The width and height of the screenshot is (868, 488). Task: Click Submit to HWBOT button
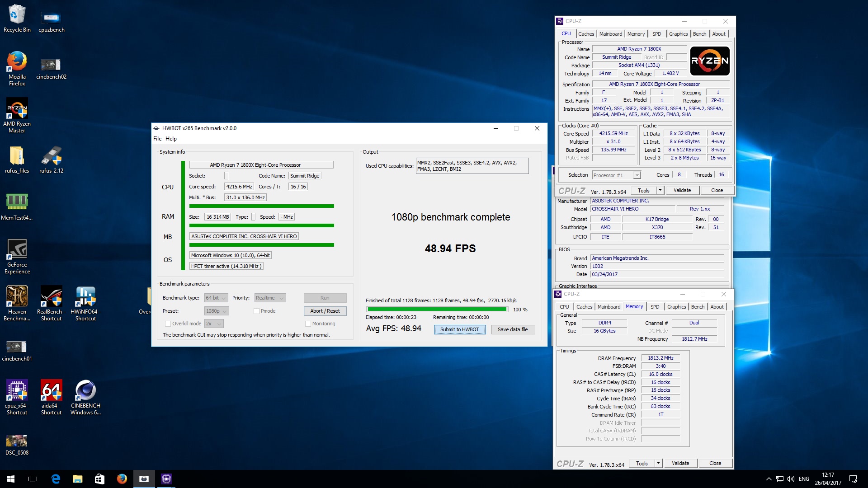tap(459, 329)
